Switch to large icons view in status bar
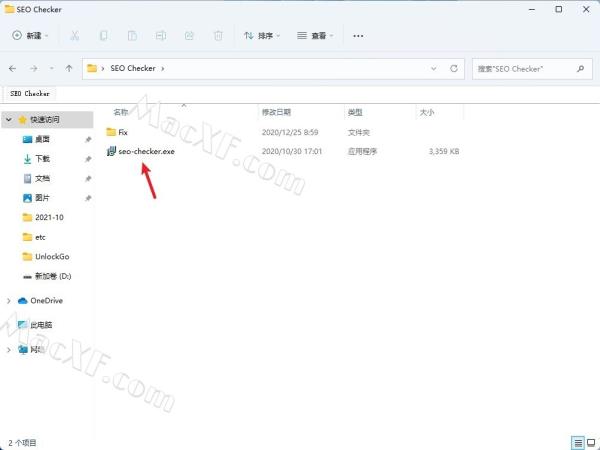 [590, 441]
